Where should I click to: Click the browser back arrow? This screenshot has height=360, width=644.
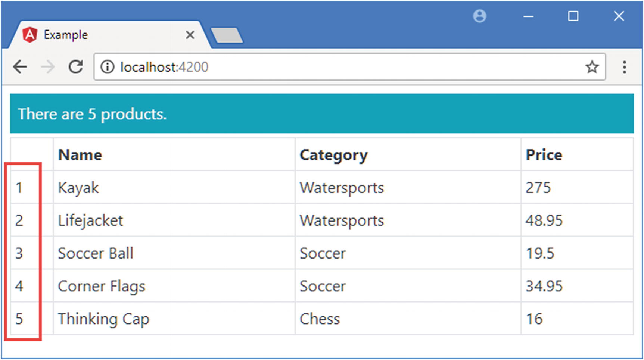click(20, 67)
